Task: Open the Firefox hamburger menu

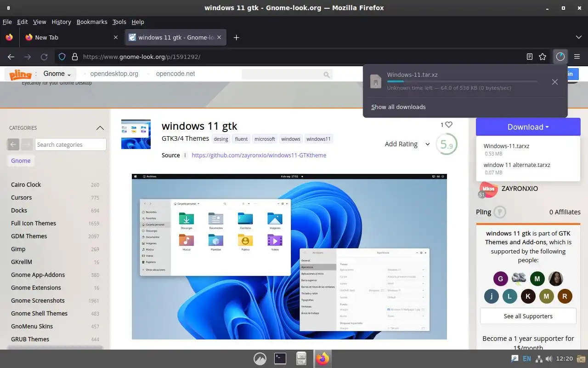Action: [x=577, y=57]
